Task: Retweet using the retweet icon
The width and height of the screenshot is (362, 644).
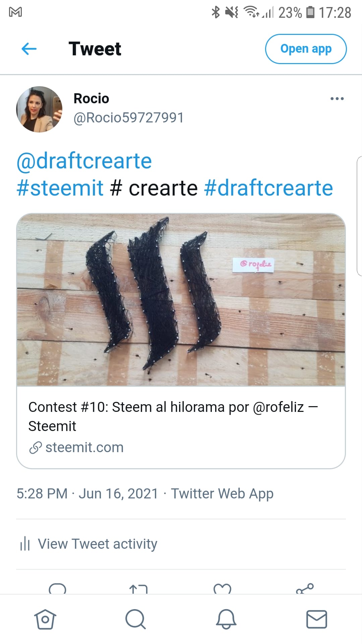Action: [x=138, y=589]
